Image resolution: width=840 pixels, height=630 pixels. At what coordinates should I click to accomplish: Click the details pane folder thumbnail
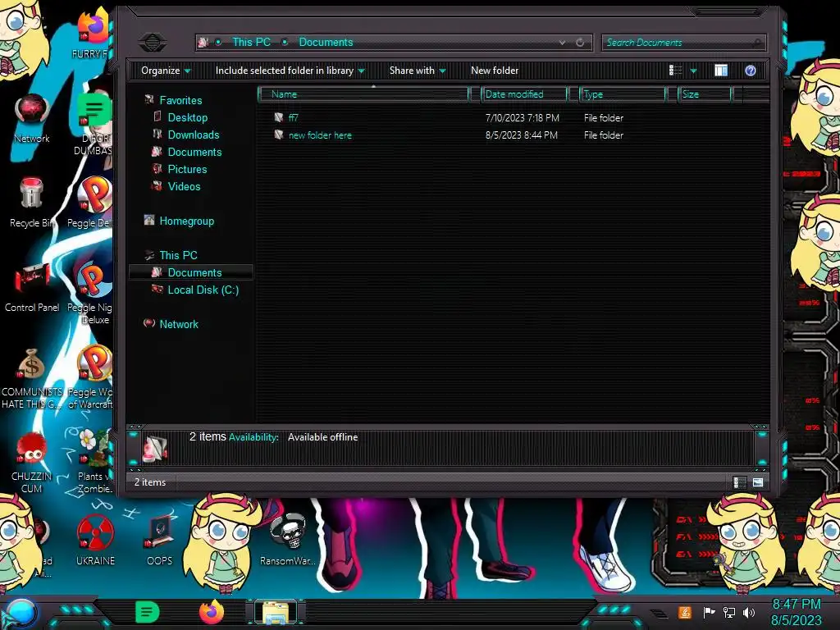coord(155,449)
